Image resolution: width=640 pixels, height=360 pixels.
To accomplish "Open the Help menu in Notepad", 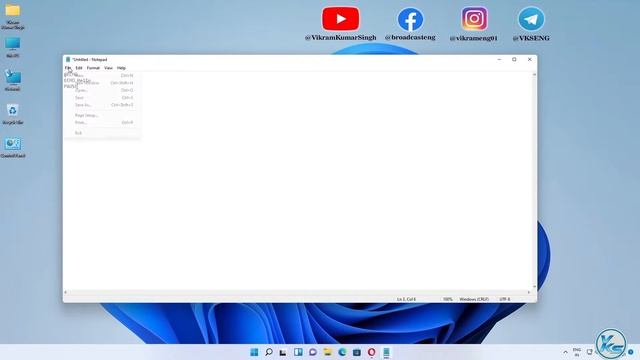I will pos(121,68).
